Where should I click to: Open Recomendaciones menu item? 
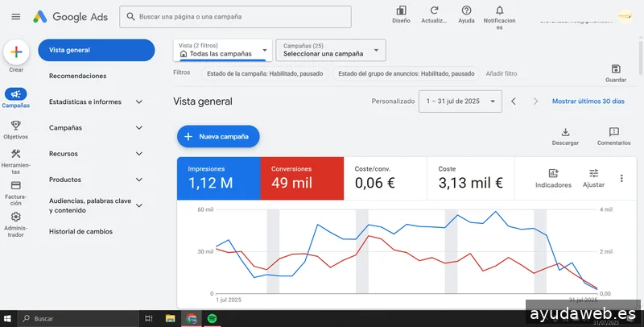(x=77, y=76)
